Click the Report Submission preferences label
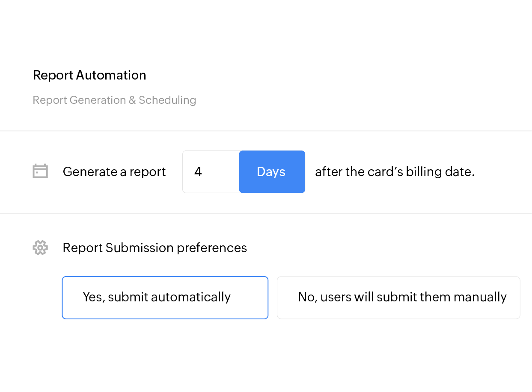 155,248
